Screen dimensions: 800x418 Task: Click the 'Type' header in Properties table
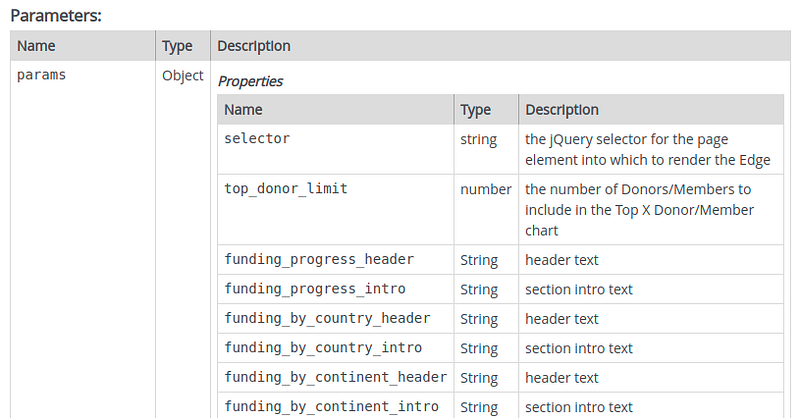[x=475, y=110]
